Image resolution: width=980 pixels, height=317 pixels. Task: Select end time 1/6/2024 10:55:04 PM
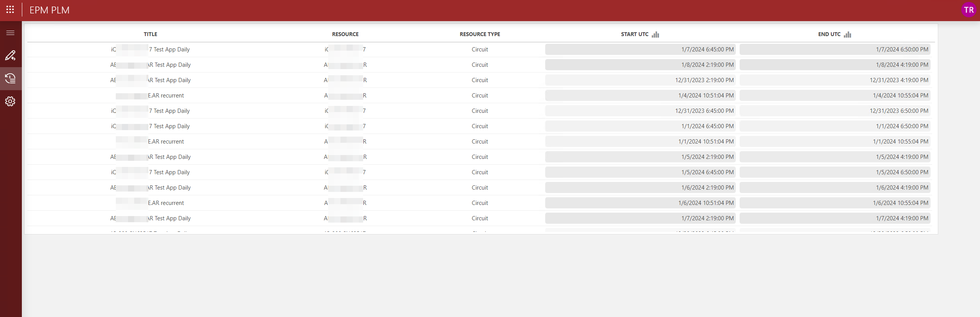(835, 203)
